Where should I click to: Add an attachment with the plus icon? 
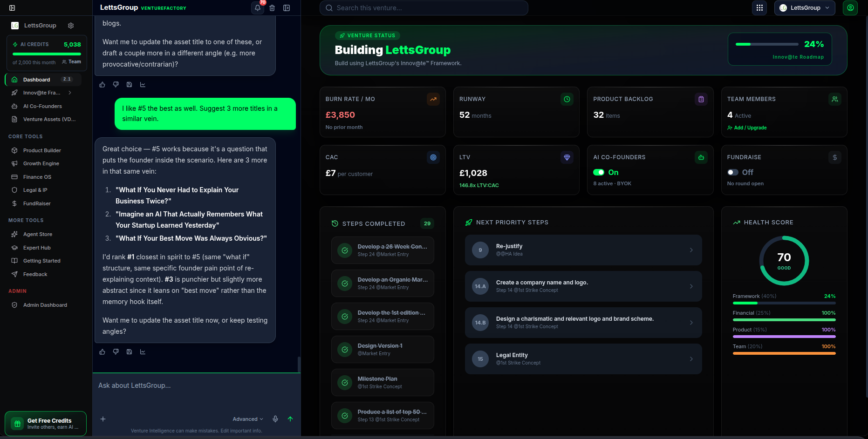point(103,419)
